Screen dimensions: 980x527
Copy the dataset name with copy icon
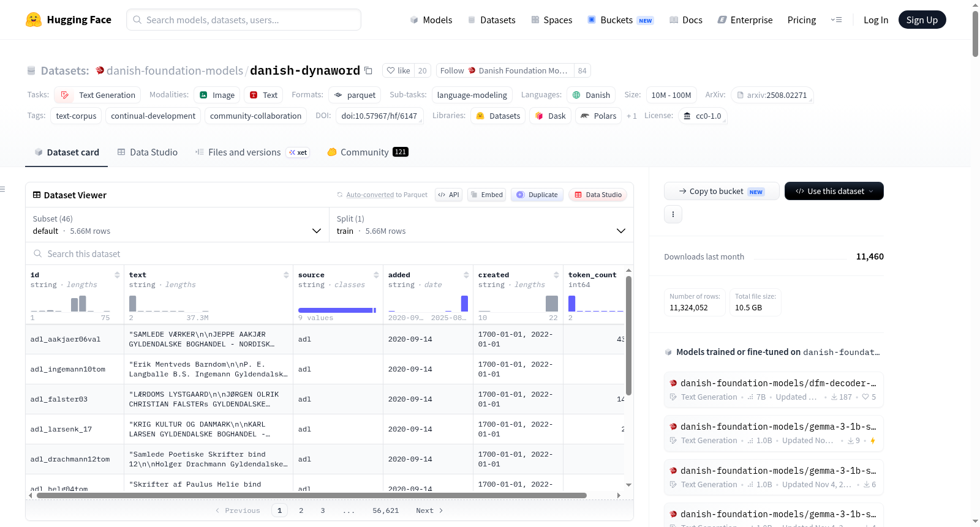point(368,70)
